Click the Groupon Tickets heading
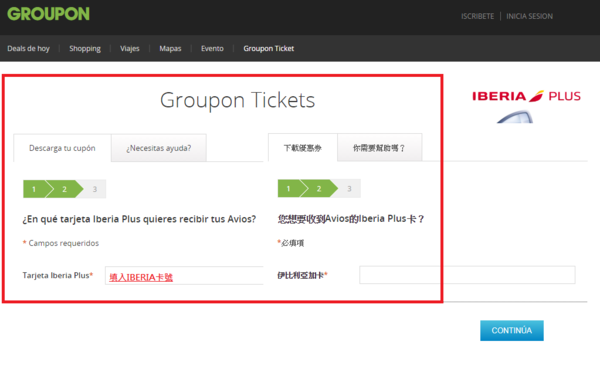 point(237,100)
